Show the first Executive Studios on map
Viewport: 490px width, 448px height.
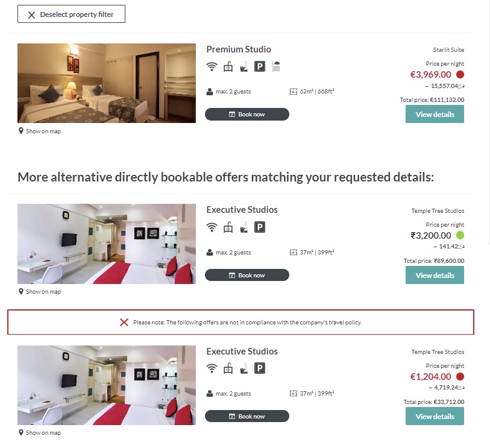click(40, 291)
